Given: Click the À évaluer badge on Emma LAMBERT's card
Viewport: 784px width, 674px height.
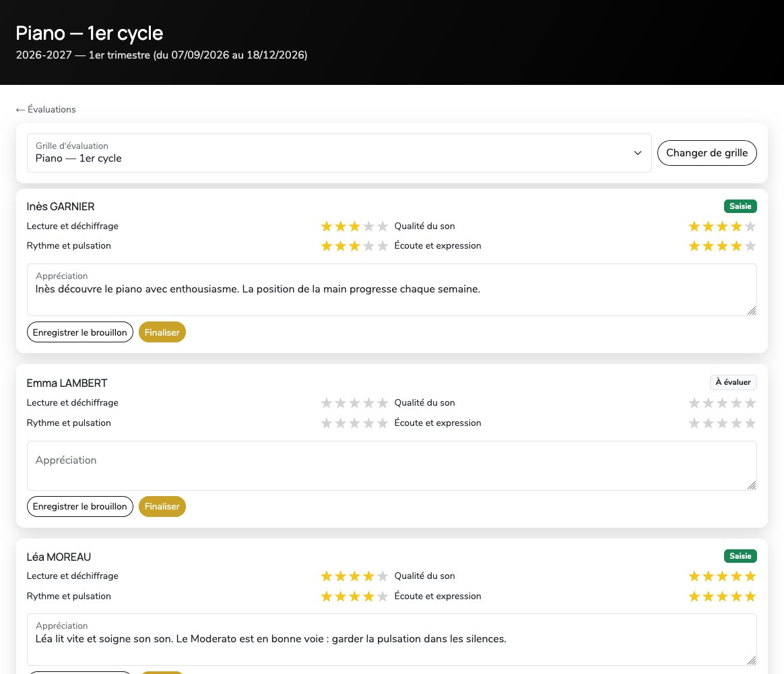Looking at the screenshot, I should [x=733, y=382].
